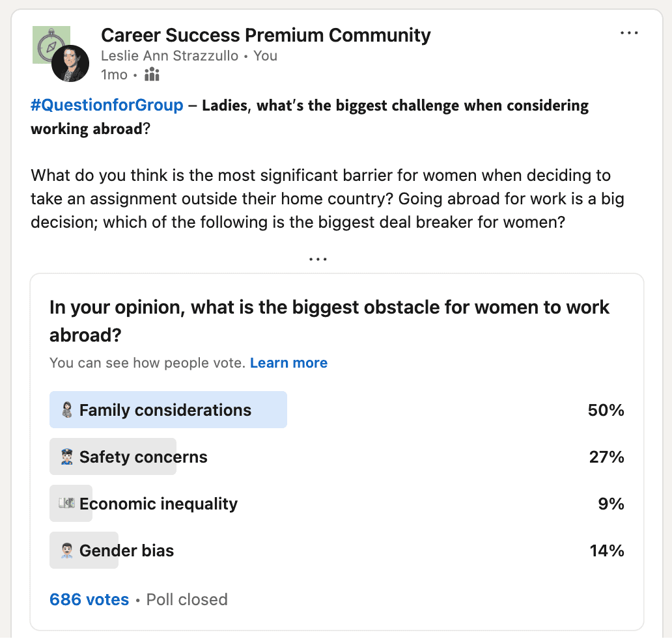
Task: Click "Learn more" about poll voting
Action: coord(288,363)
